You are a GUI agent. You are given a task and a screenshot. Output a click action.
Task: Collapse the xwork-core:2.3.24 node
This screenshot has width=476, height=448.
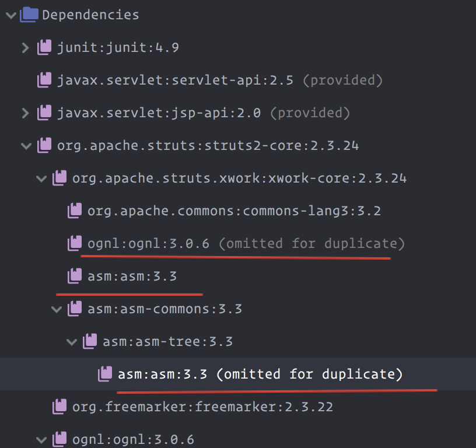coord(41,178)
